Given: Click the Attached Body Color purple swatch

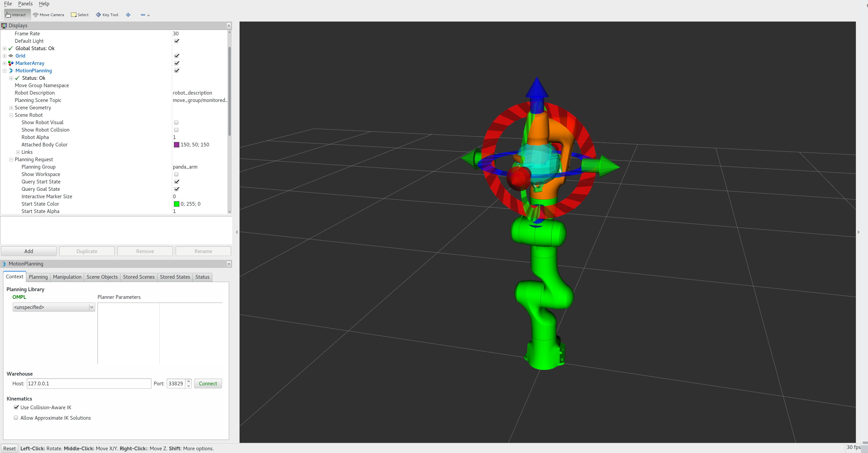Looking at the screenshot, I should (177, 145).
